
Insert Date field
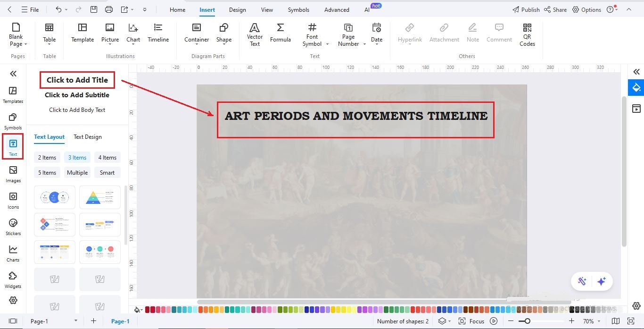pos(377,34)
